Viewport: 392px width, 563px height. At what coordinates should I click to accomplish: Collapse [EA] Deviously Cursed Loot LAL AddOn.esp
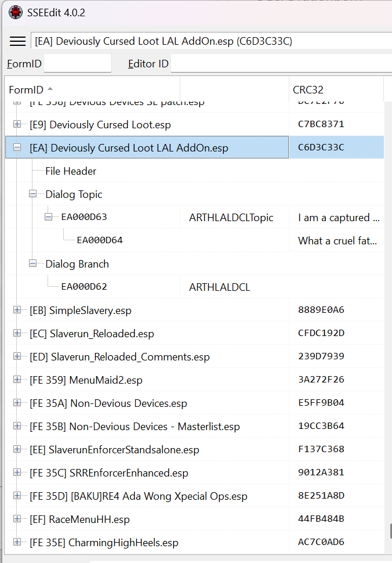17,147
